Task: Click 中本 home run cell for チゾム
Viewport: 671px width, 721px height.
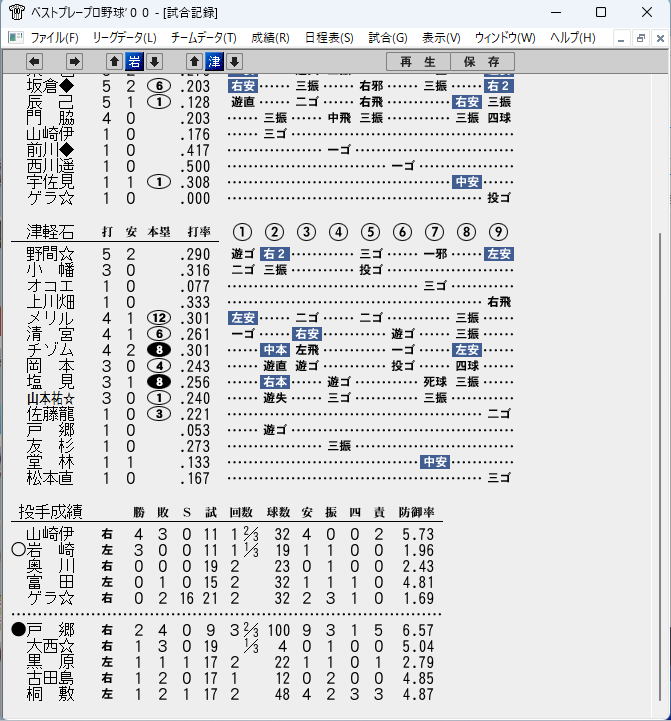Action: pos(275,350)
